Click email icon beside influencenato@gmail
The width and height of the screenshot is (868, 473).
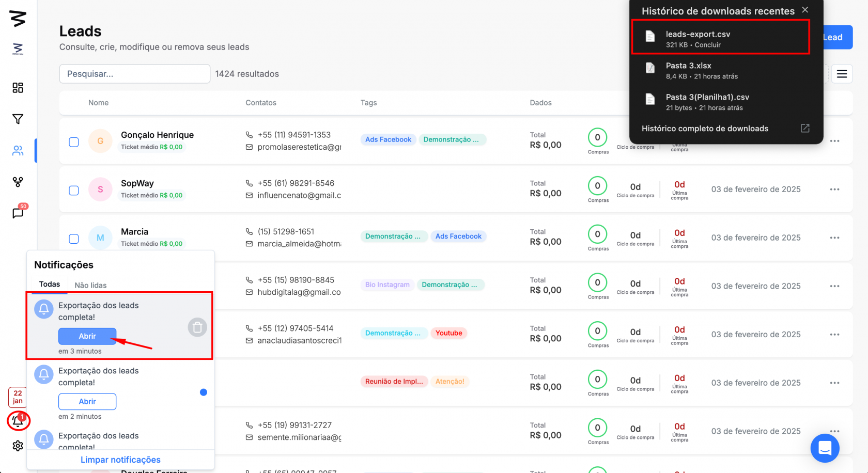pos(249,196)
